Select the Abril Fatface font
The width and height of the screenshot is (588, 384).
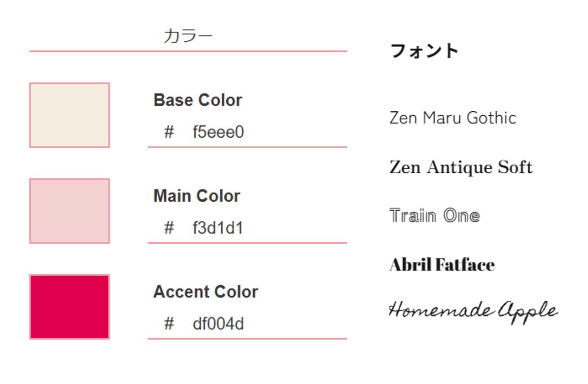point(442,265)
